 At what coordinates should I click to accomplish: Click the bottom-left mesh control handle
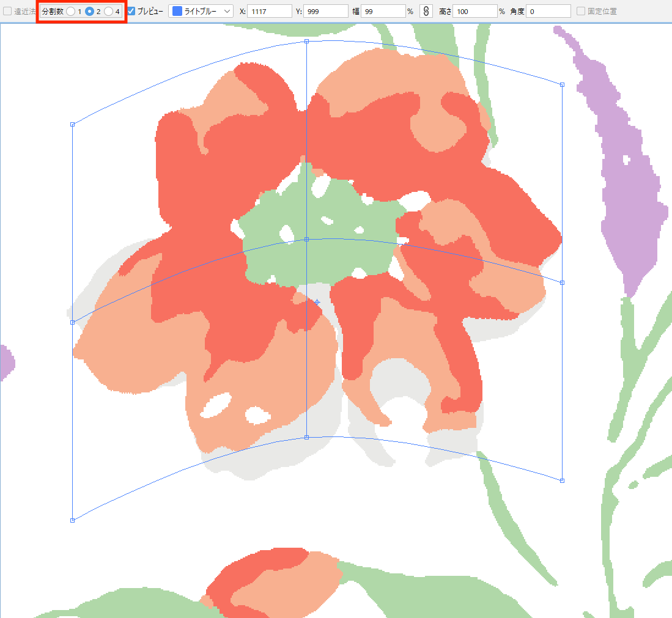pos(72,520)
